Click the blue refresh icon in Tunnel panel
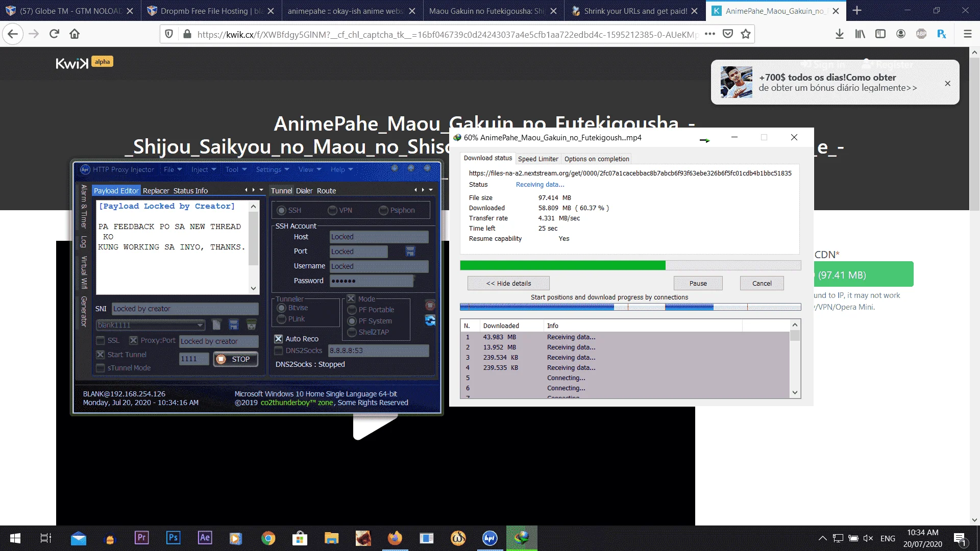The width and height of the screenshot is (980, 551). (x=430, y=320)
